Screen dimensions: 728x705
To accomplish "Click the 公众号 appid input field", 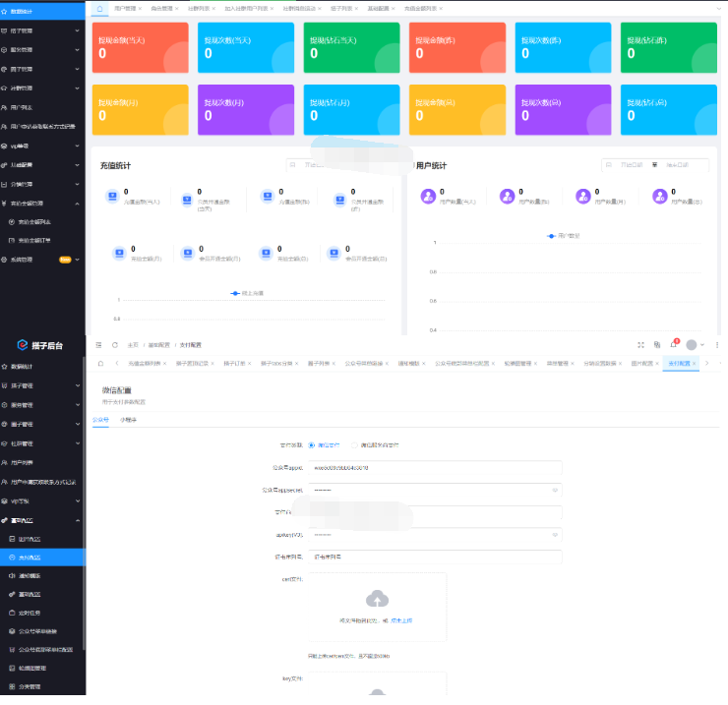I will pyautogui.click(x=435, y=467).
